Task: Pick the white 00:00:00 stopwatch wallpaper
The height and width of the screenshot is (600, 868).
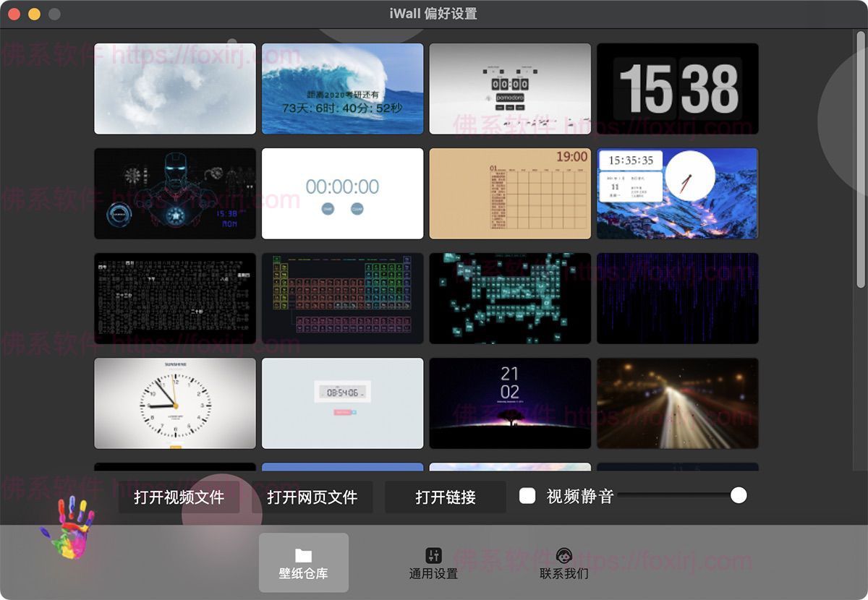Action: [342, 194]
